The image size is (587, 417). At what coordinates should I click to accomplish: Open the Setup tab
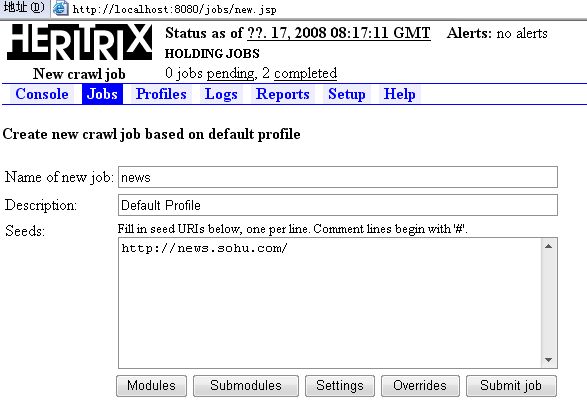click(347, 94)
